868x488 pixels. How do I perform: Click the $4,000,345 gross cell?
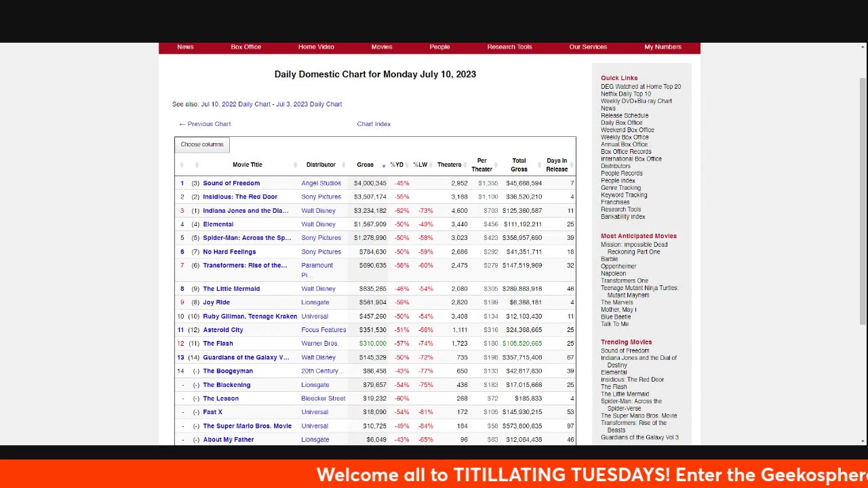click(x=370, y=183)
